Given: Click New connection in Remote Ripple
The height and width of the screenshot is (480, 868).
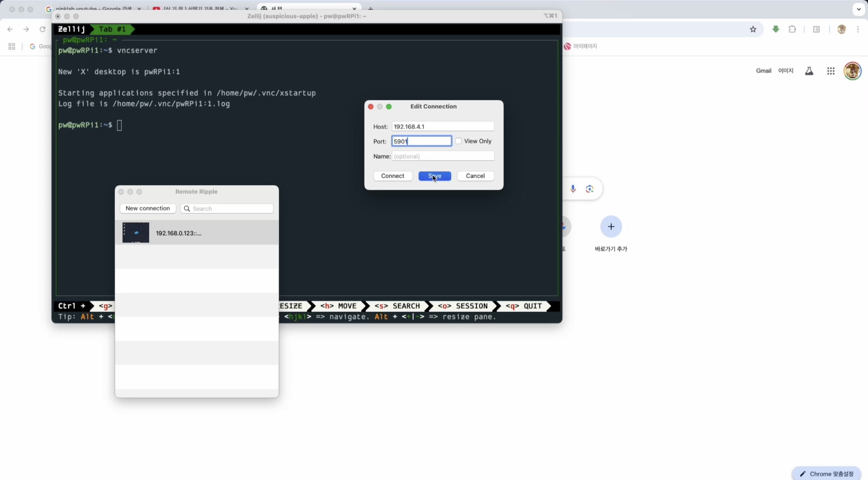Looking at the screenshot, I should (148, 208).
